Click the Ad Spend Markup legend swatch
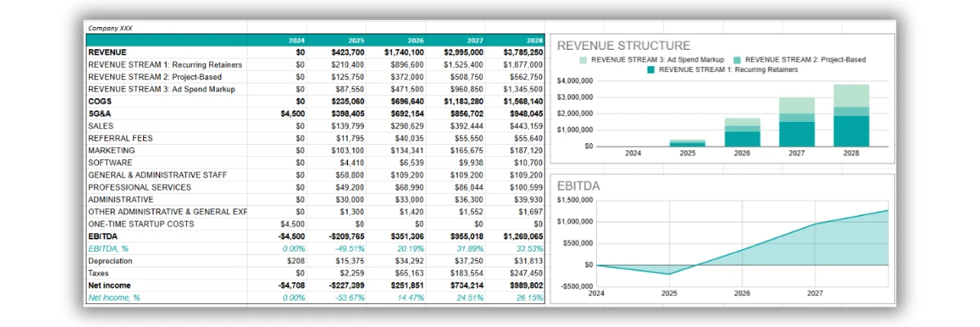The image size is (980, 327). (x=583, y=60)
